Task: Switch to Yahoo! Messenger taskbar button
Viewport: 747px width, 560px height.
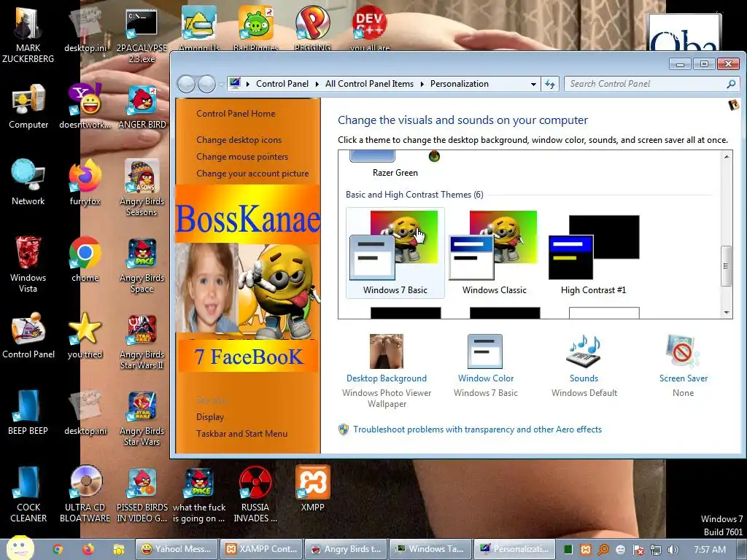Action: [x=177, y=549]
